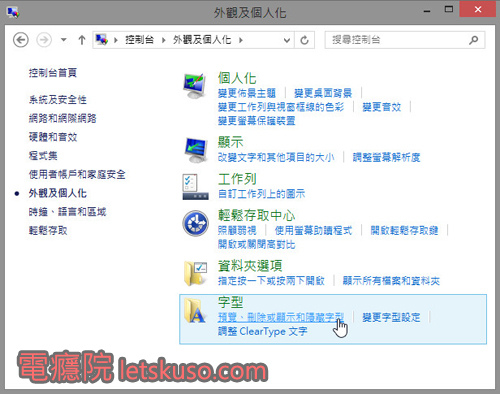
Task: Select 外觀及個人化 in the sidebar
Action: pos(58,193)
